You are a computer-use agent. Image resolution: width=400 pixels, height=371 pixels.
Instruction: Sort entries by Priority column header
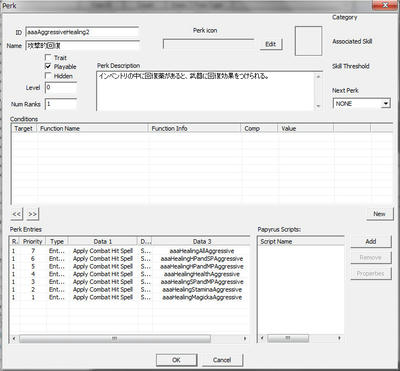point(33,241)
